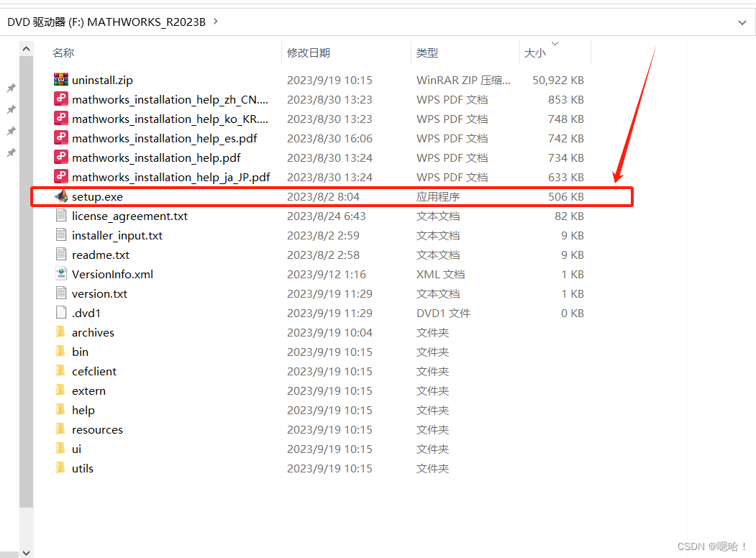Click the second pin icon in navigation pane
756x558 pixels.
(x=11, y=110)
